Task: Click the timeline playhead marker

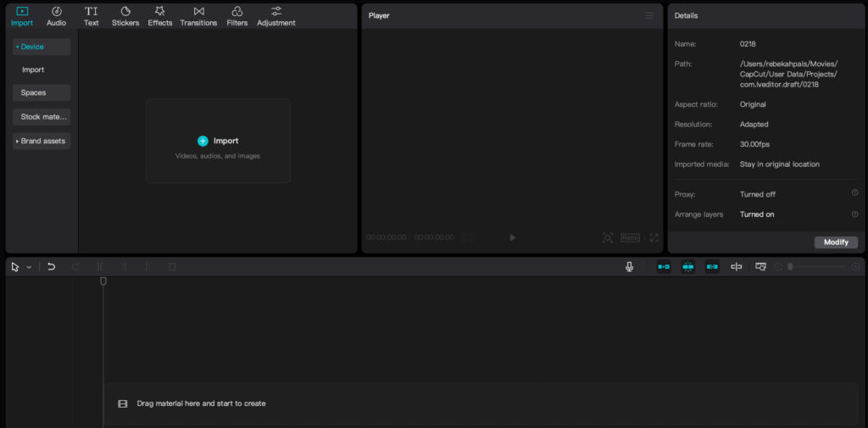Action: pos(103,281)
